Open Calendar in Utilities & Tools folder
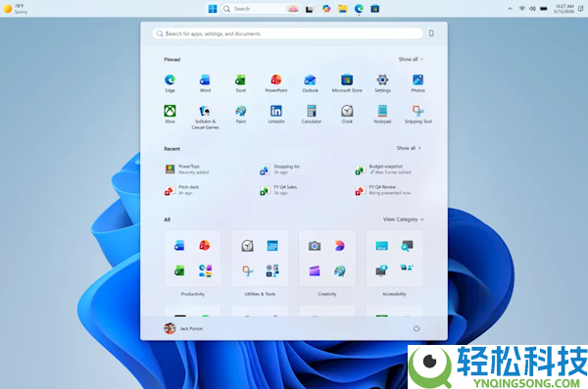This screenshot has width=588, height=389. pyautogui.click(x=272, y=246)
